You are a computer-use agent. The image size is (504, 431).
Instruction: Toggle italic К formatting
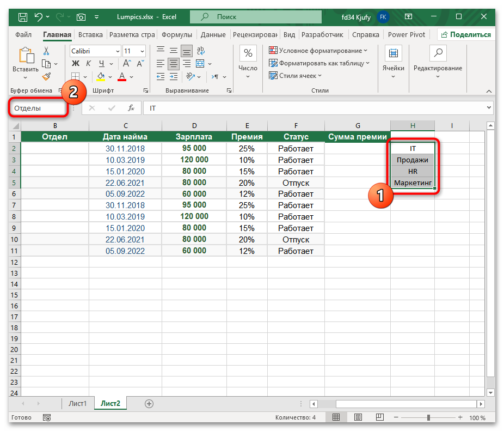click(88, 64)
